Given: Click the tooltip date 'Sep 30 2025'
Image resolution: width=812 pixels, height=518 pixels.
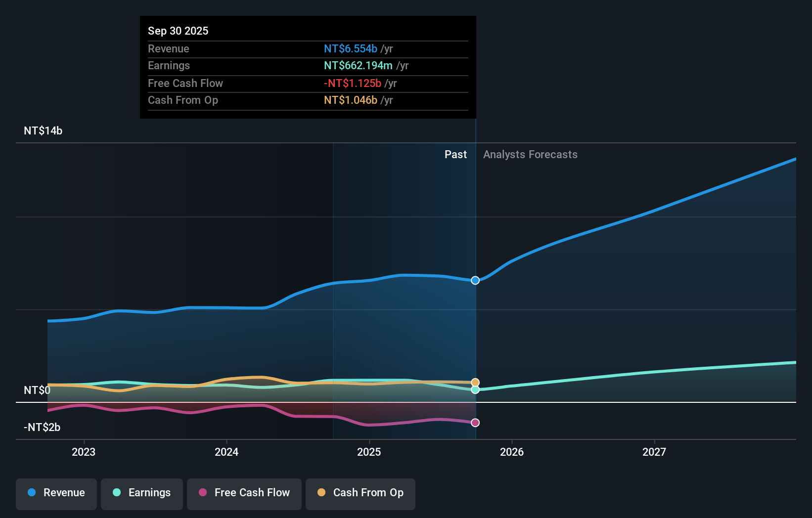Looking at the screenshot, I should (x=178, y=31).
